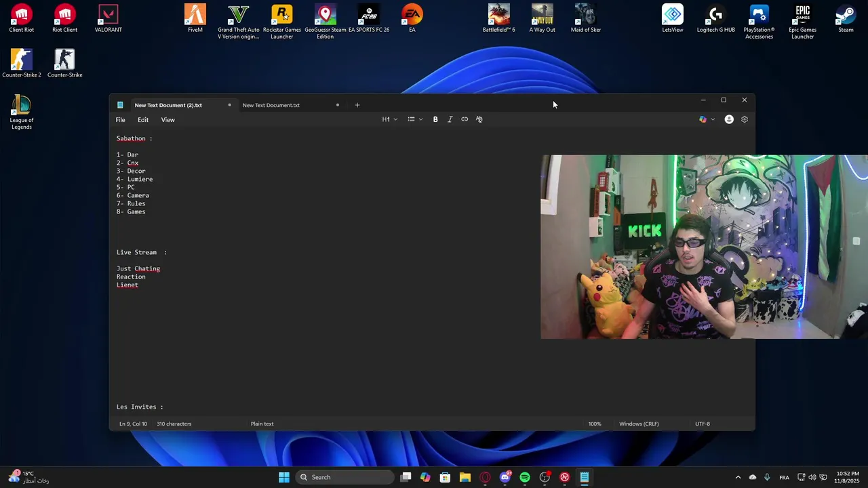Show hidden system tray icons chevron
This screenshot has width=868, height=488.
point(738,477)
